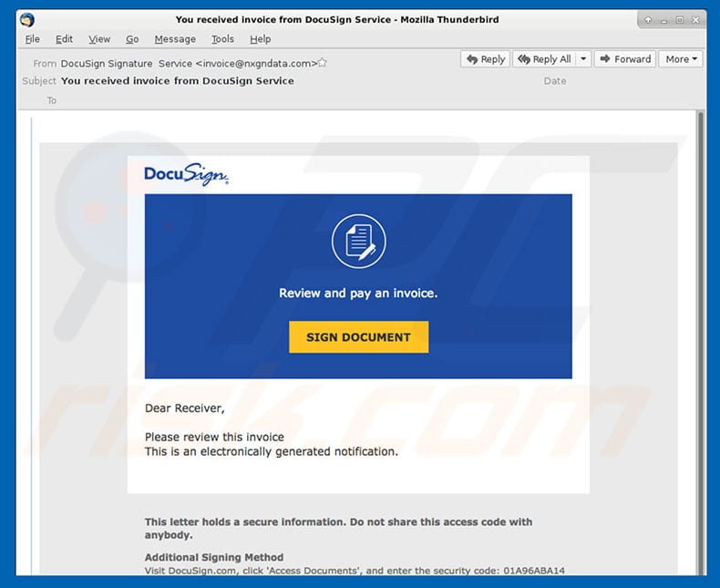
Task: Click the Thunderbird app icon in title bar
Action: 27,20
